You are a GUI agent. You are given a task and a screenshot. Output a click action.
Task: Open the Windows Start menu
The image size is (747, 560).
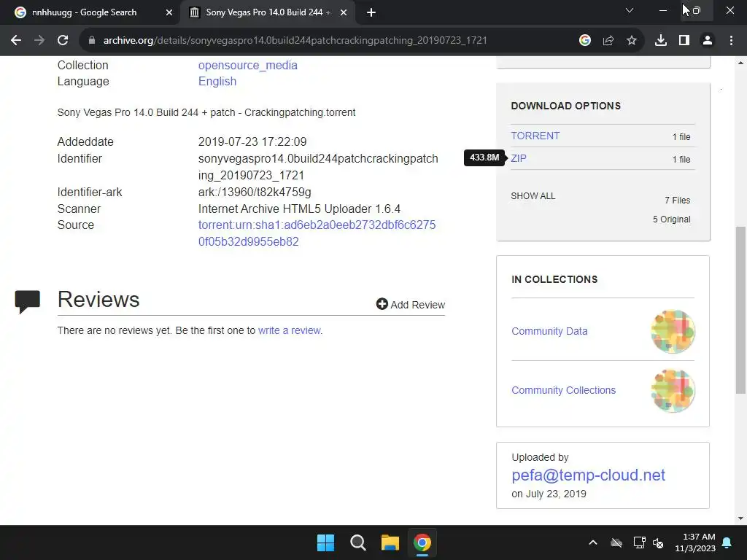(326, 542)
